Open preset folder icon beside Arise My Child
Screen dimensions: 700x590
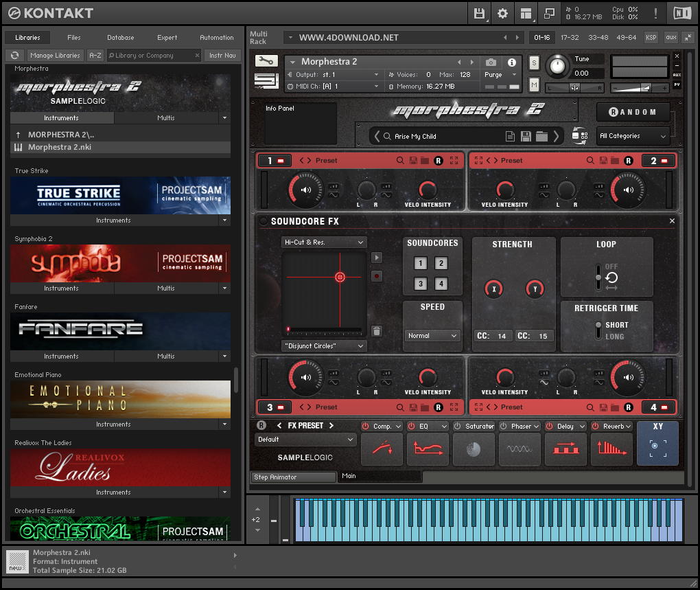point(541,136)
